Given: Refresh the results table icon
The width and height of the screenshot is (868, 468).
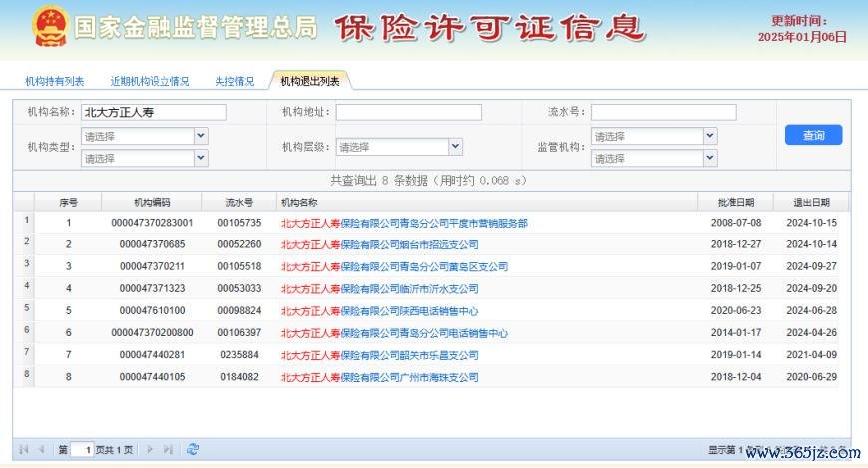Looking at the screenshot, I should (193, 450).
